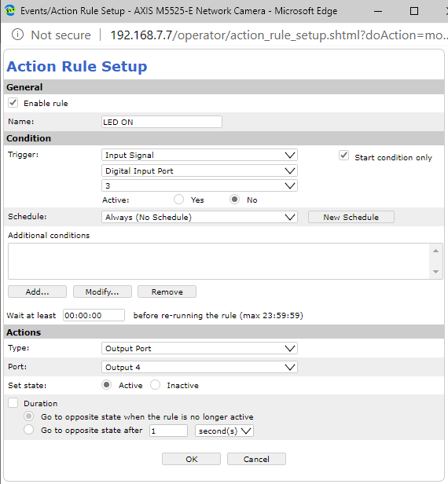This screenshot has width=448, height=484.
Task: Open the second(s) unit dropdown
Action: [225, 431]
